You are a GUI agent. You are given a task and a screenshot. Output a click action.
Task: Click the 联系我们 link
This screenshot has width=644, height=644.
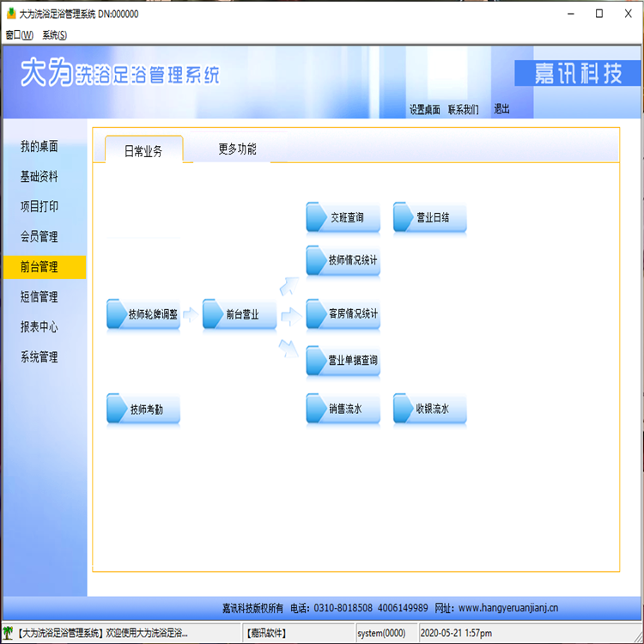pos(464,110)
